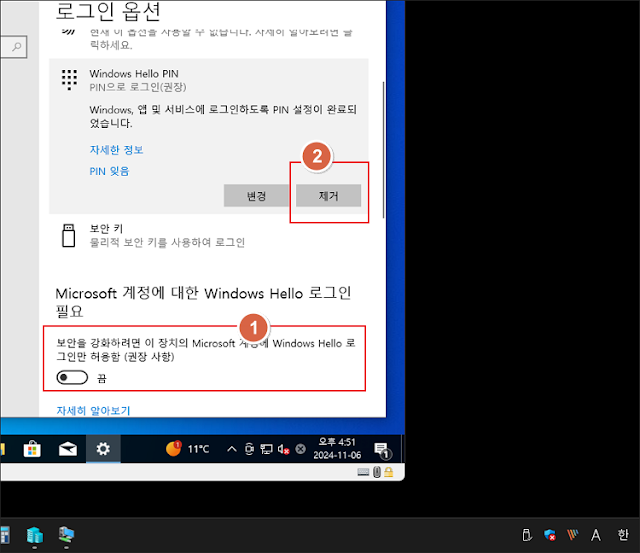
Task: Open the blue server buildings host taskbar app
Action: pos(35,535)
